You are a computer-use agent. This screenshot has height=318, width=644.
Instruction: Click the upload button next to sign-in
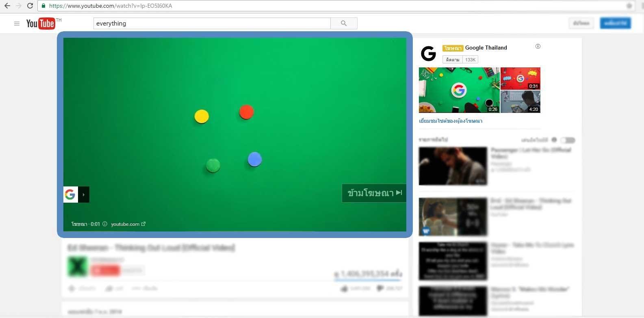click(x=581, y=23)
